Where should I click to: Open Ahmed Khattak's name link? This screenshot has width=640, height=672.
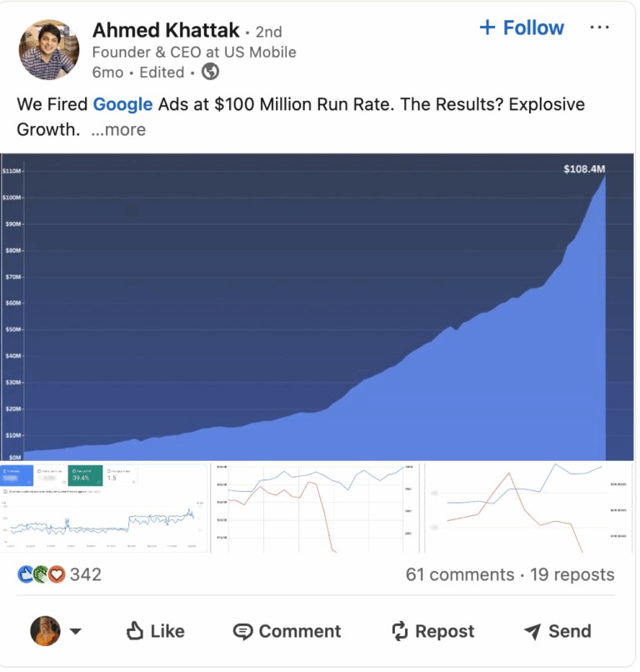tap(166, 31)
